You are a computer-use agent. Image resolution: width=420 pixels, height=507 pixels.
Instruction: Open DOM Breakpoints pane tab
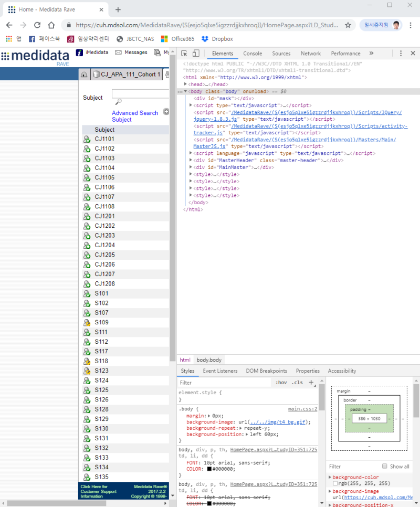[266, 371]
